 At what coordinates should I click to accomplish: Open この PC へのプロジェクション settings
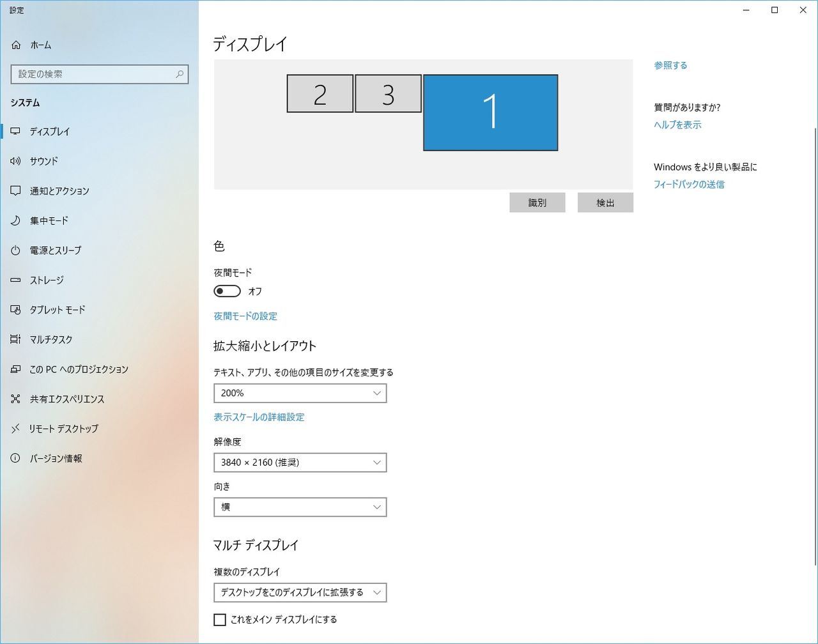point(100,369)
